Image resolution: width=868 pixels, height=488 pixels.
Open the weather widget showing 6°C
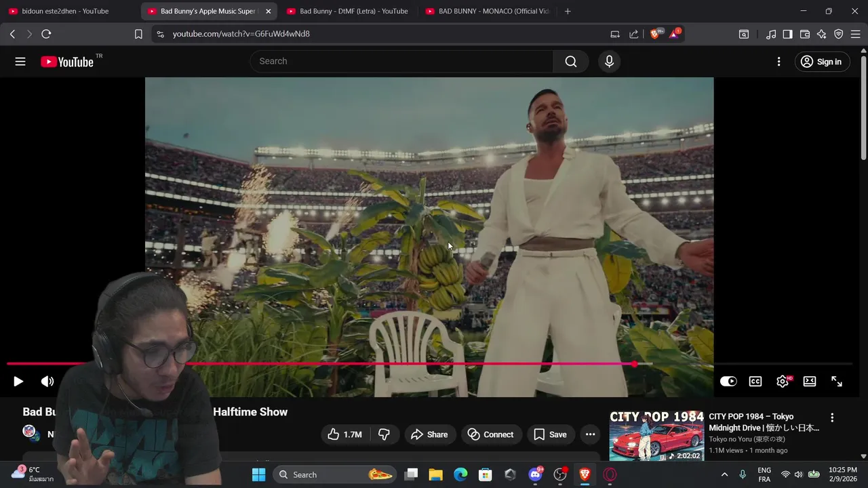[x=32, y=474]
